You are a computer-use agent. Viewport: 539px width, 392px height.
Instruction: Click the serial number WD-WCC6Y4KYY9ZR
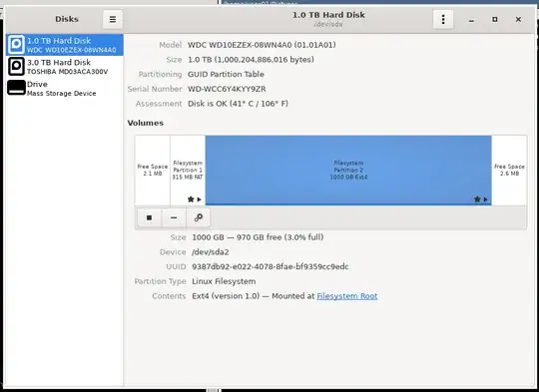[x=227, y=89]
